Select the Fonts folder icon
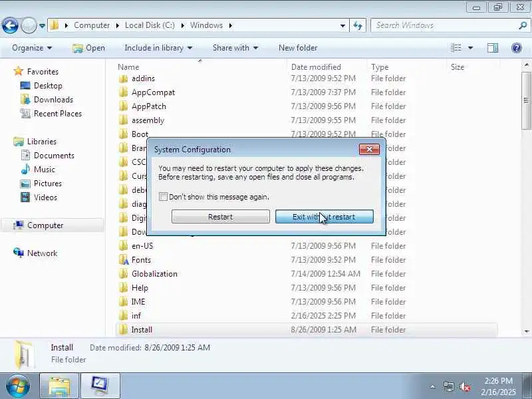 point(124,260)
